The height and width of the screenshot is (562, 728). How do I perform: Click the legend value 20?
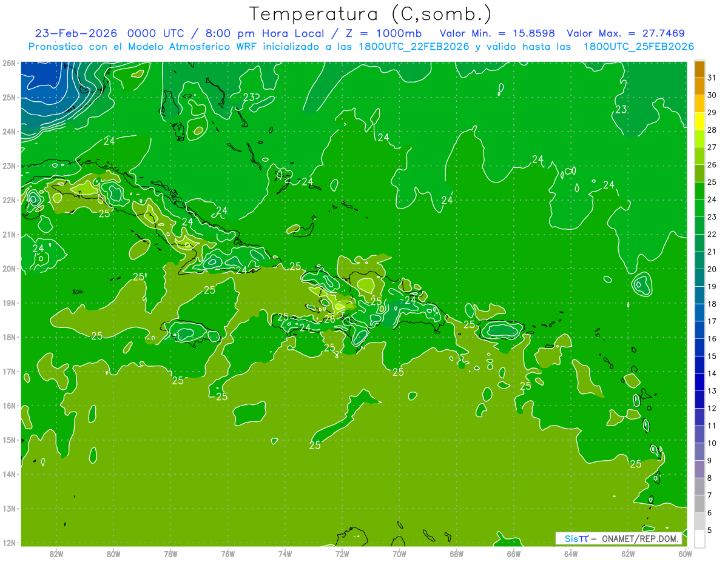[x=712, y=269]
